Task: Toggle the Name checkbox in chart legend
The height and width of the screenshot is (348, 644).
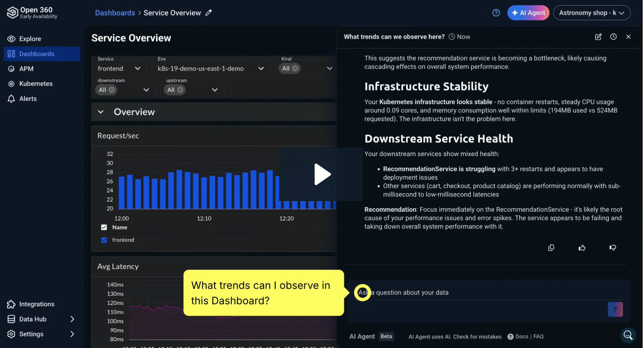Action: tap(104, 228)
